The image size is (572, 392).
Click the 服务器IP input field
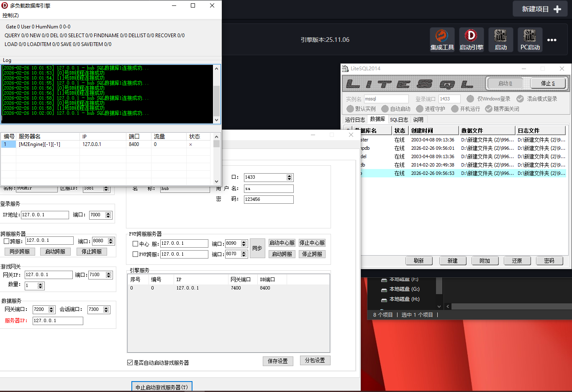[x=58, y=321]
